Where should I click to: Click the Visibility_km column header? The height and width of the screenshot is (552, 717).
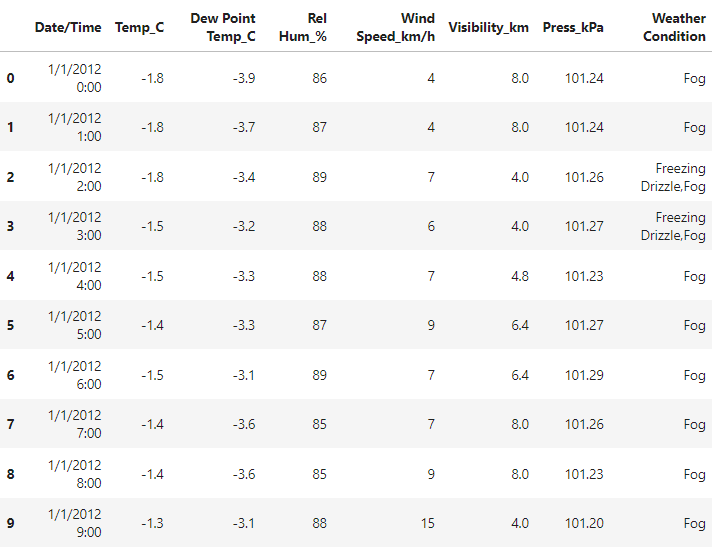click(x=489, y=27)
